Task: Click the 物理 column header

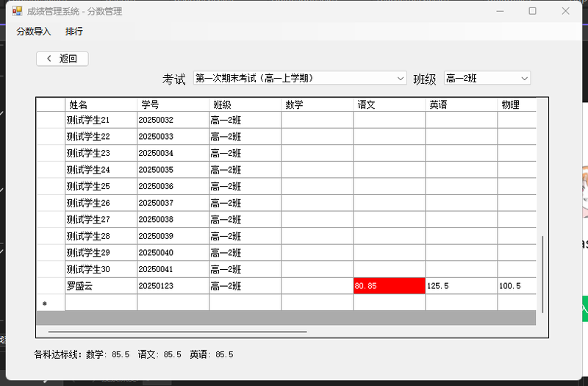Action: click(x=517, y=104)
